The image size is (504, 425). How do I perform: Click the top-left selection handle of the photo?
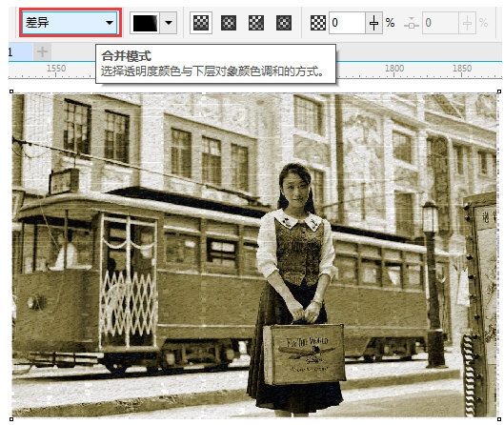point(11,91)
